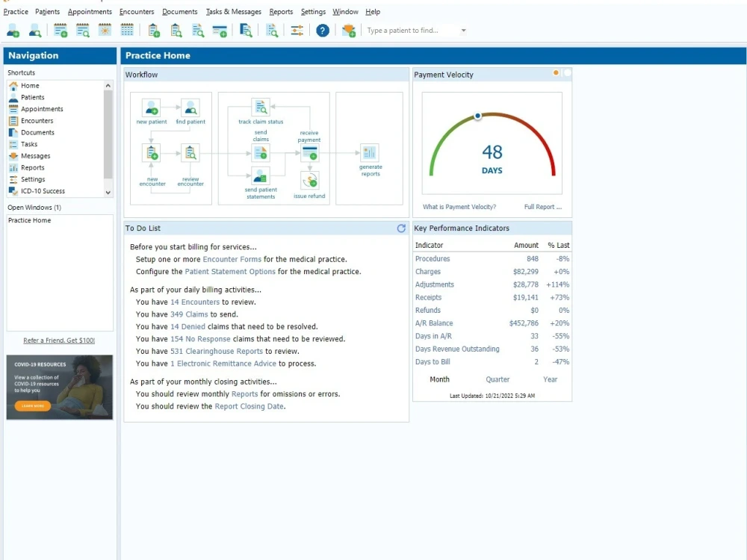
Task: Click the blue Help question mark icon
Action: 323,31
